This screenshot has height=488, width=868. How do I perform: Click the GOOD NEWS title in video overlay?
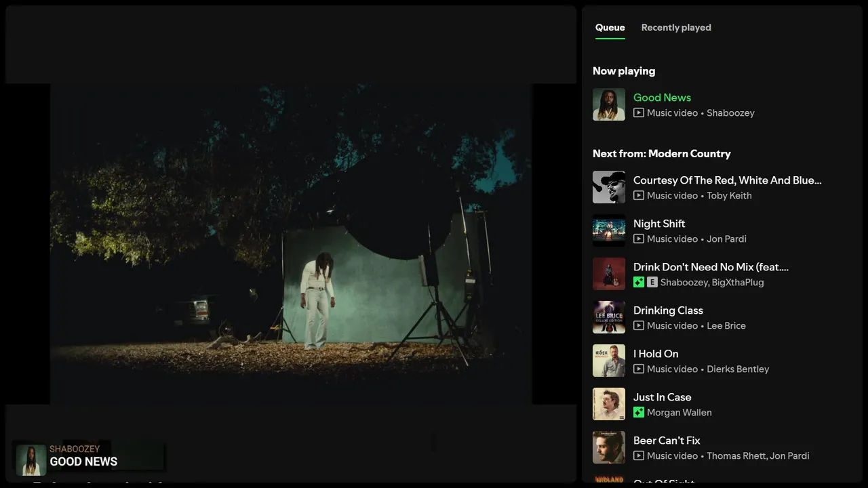(83, 462)
